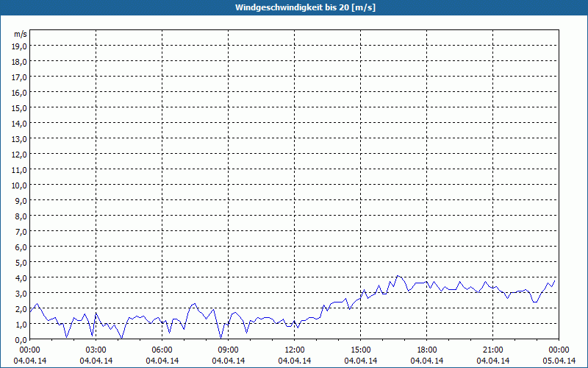Click the 'm/s' unit label
Screen dimensions: 588x368
pos(21,34)
